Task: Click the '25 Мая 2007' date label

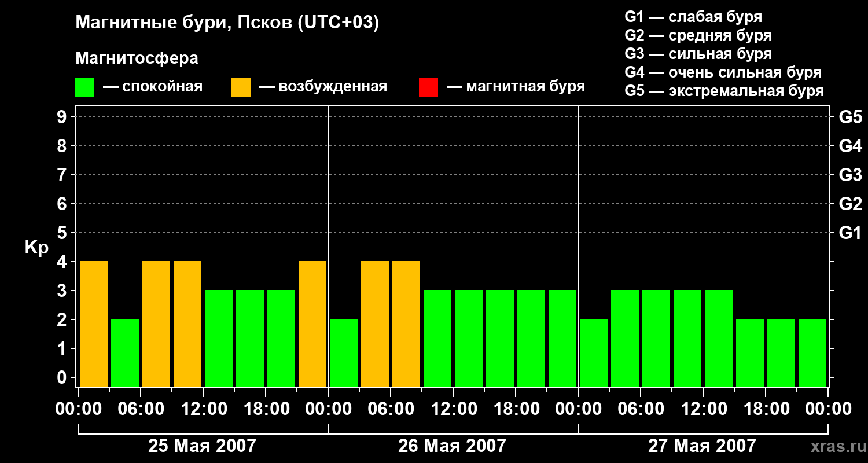Action: 202,446
